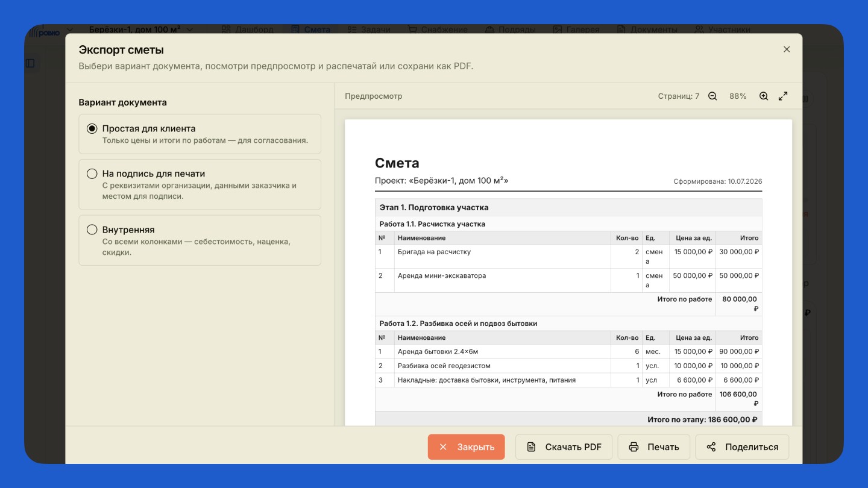Switch to the Смета tab in background
Screen dimensions: 868x488
pos(310,29)
